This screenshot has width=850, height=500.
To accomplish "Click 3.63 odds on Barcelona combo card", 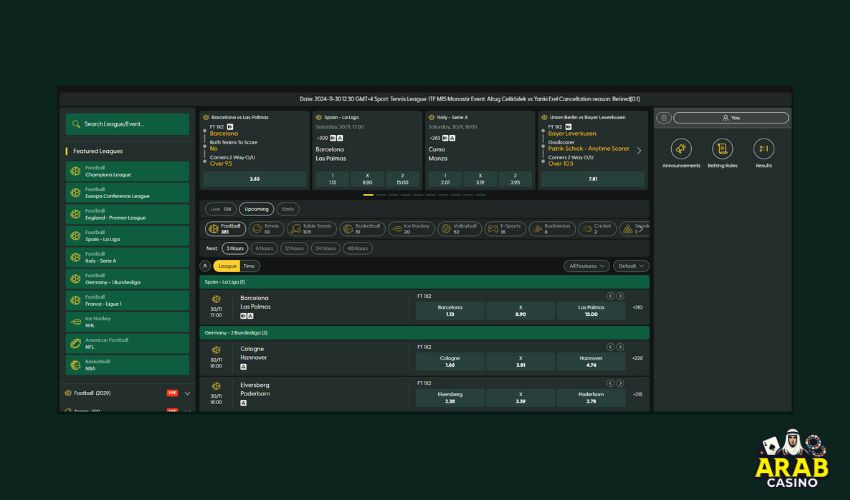I will (x=254, y=179).
